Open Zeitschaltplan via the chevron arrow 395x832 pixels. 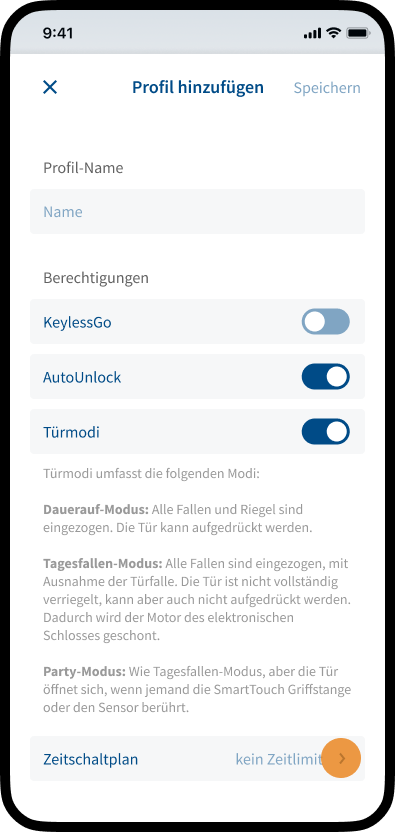click(342, 759)
